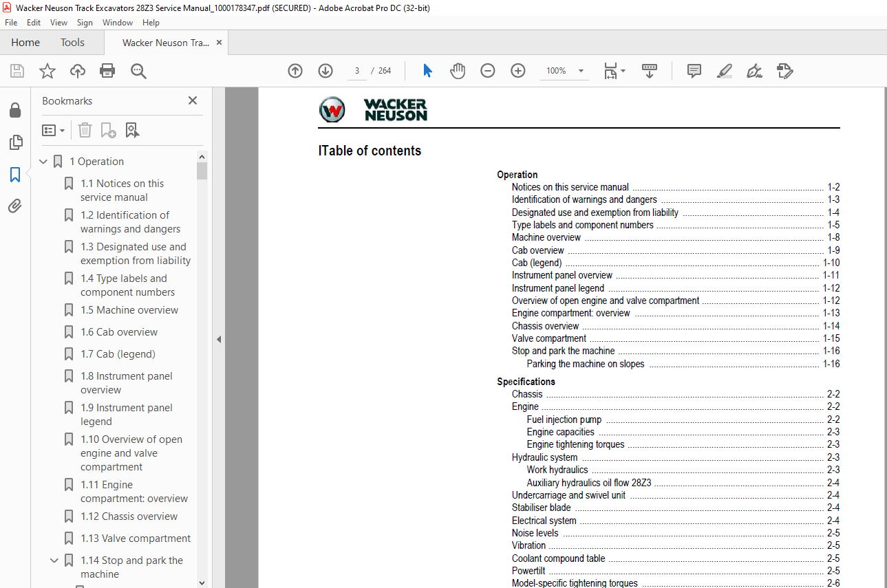The image size is (887, 588).
Task: Open the Window menu
Action: 118,23
